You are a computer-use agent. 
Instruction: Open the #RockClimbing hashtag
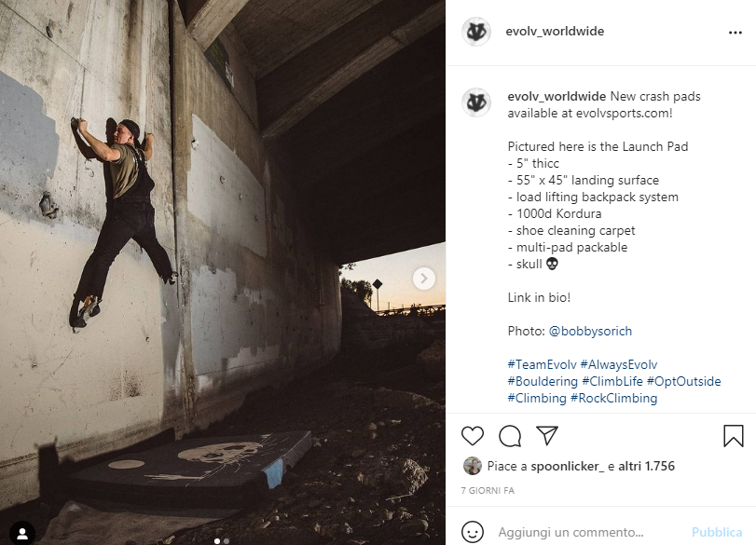point(613,398)
